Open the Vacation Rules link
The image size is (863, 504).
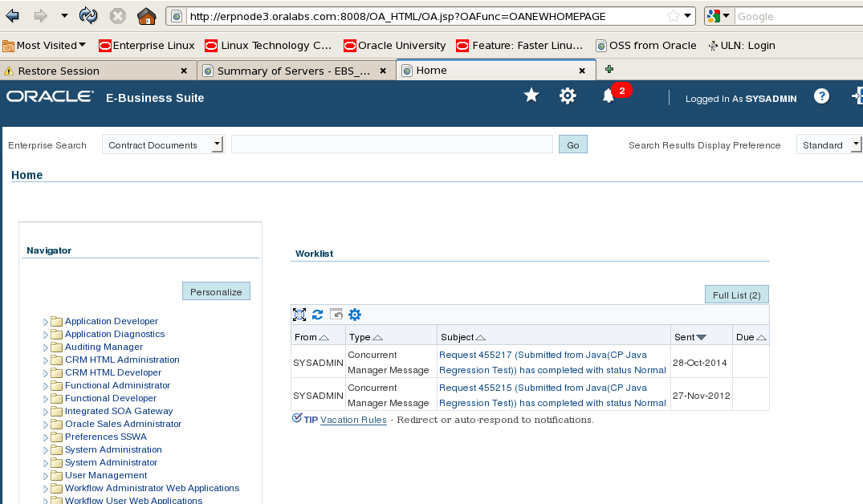tap(353, 419)
